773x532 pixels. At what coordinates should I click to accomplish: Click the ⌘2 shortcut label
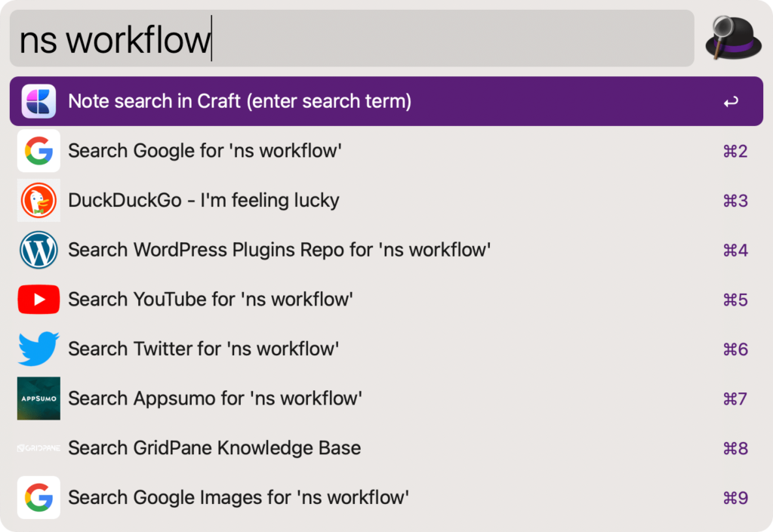click(735, 151)
